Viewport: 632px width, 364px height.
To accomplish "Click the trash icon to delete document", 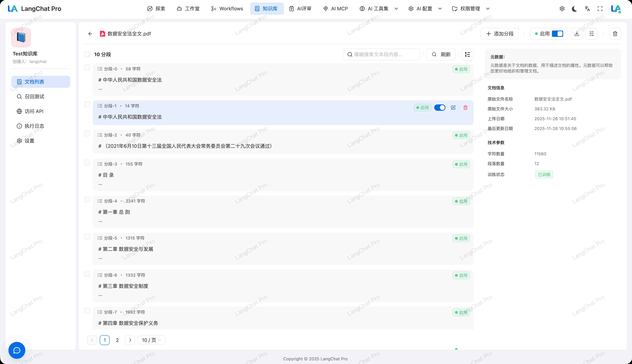I will click(615, 34).
